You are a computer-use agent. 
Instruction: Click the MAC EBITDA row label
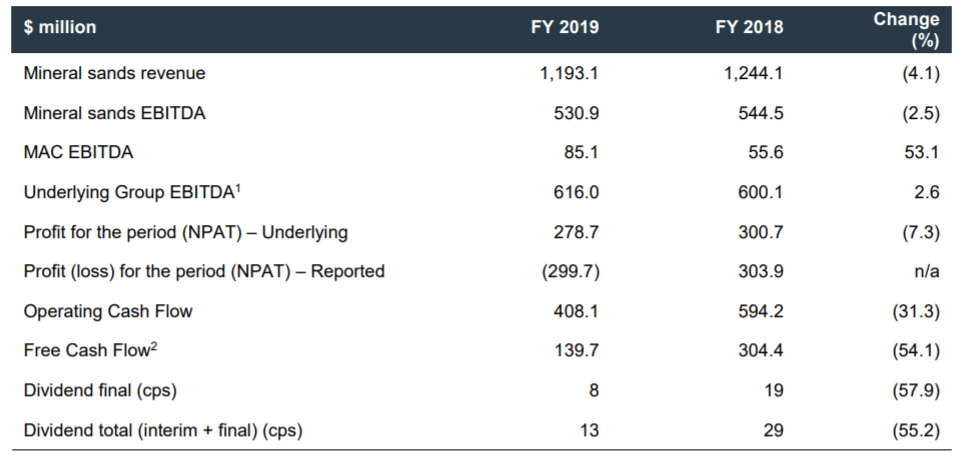[x=78, y=153]
